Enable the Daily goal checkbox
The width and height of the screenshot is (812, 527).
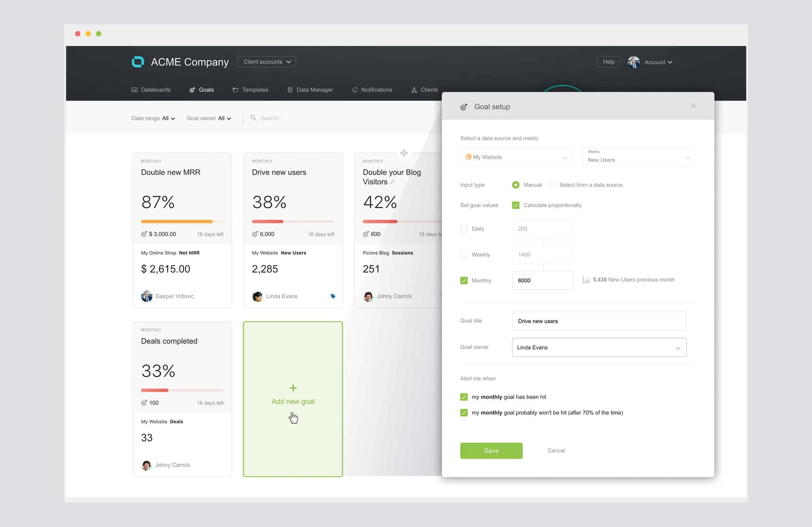pos(464,229)
